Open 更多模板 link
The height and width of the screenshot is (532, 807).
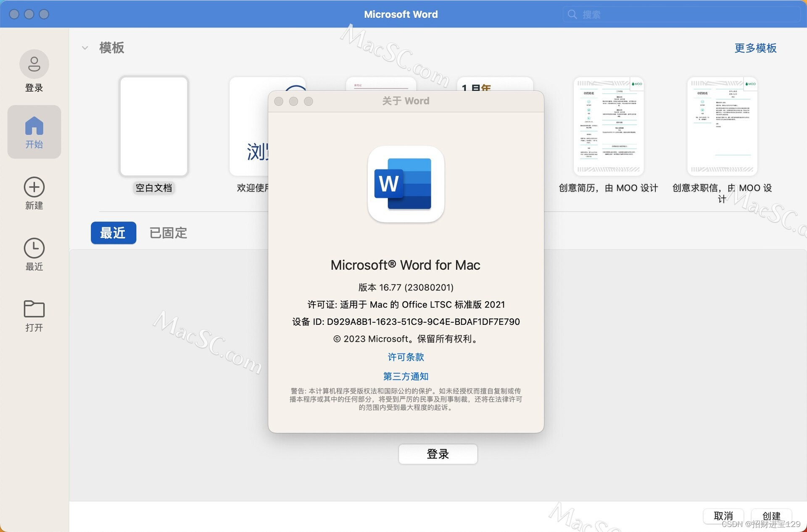point(755,48)
